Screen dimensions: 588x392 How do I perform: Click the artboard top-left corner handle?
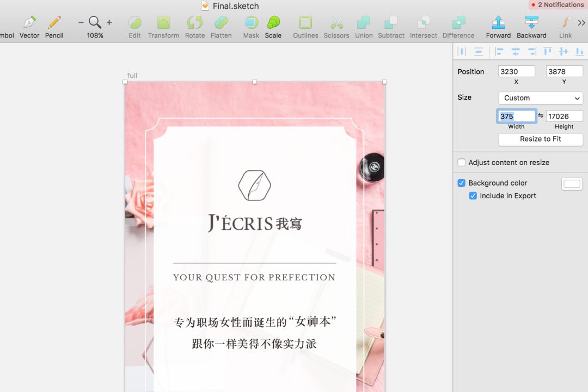click(x=125, y=82)
